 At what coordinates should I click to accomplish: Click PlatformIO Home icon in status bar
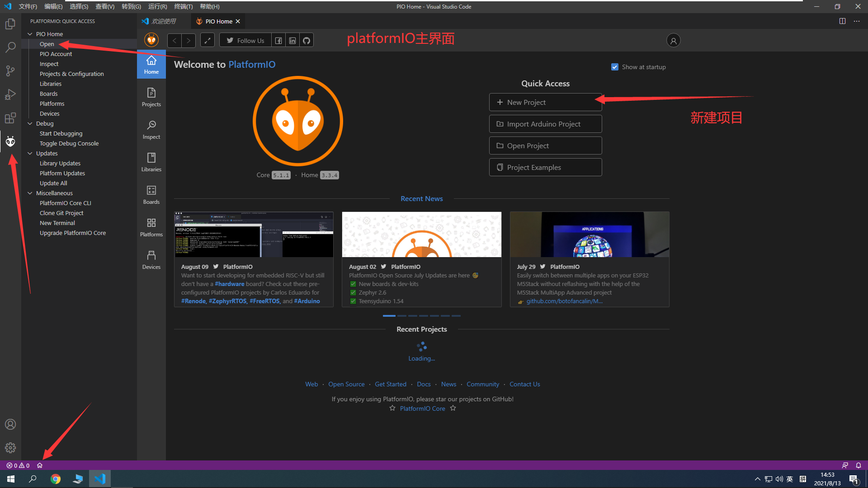click(x=40, y=465)
